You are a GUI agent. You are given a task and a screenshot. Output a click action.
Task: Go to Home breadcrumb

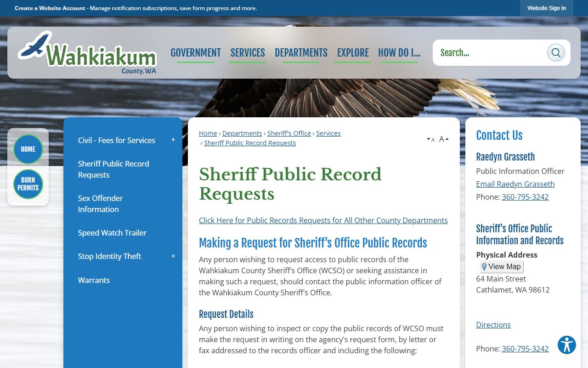(208, 133)
